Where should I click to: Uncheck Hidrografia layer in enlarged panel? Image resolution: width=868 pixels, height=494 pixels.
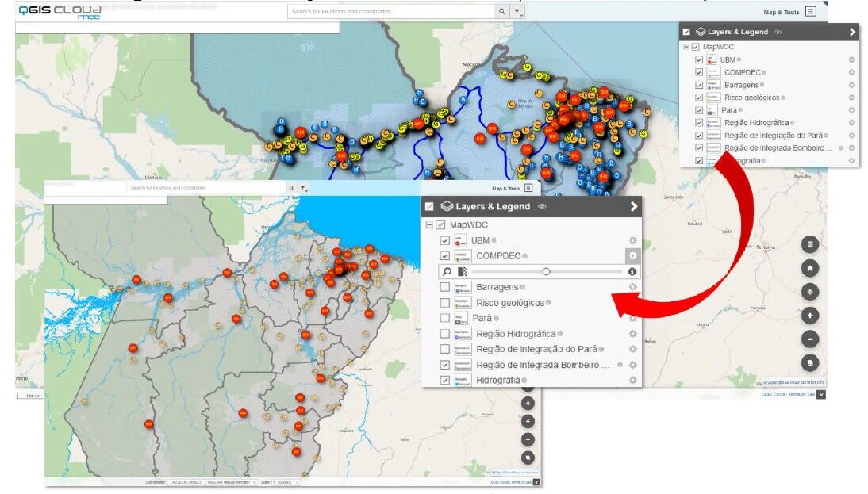tap(444, 380)
